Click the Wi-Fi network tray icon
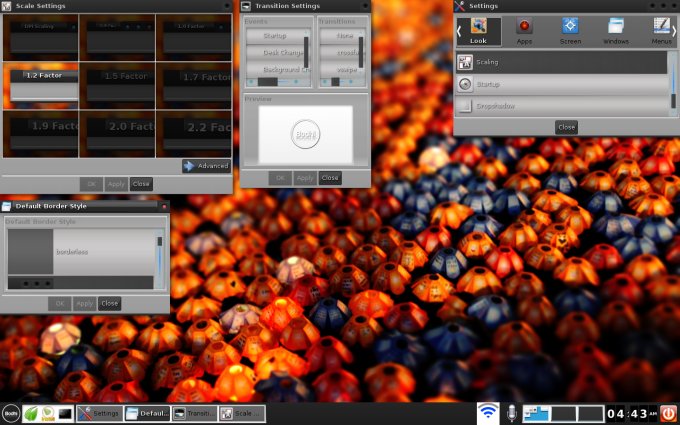The width and height of the screenshot is (680, 425). [x=488, y=413]
